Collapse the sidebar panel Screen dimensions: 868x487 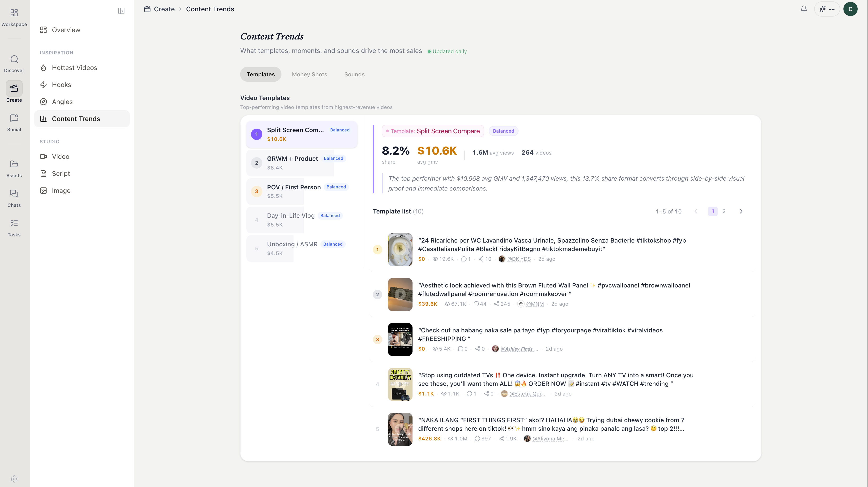point(121,11)
